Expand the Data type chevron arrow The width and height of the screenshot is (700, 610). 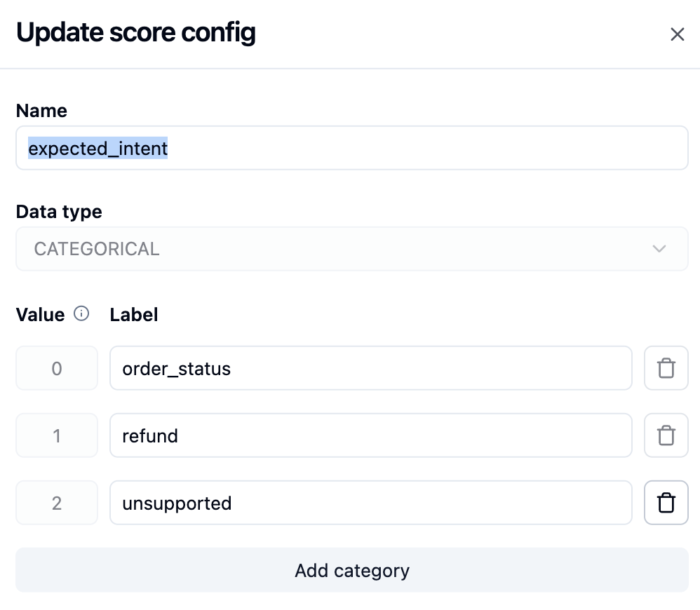pyautogui.click(x=659, y=248)
